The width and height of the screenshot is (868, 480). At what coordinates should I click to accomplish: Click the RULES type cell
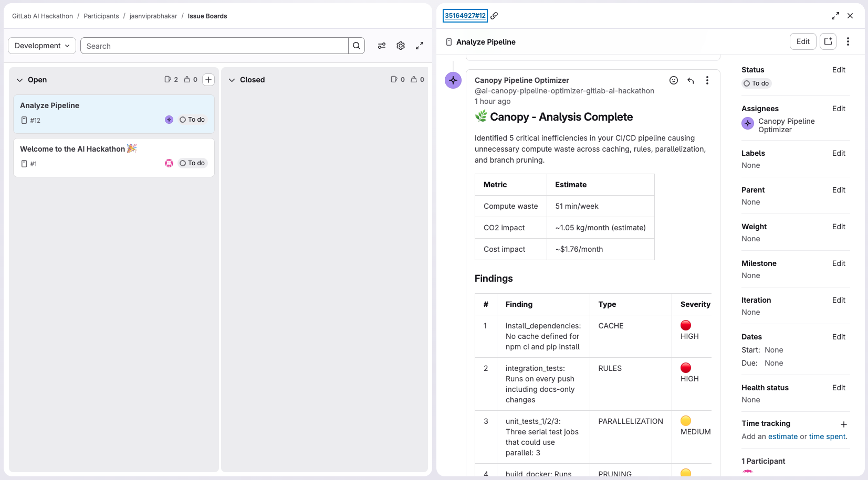click(631, 384)
